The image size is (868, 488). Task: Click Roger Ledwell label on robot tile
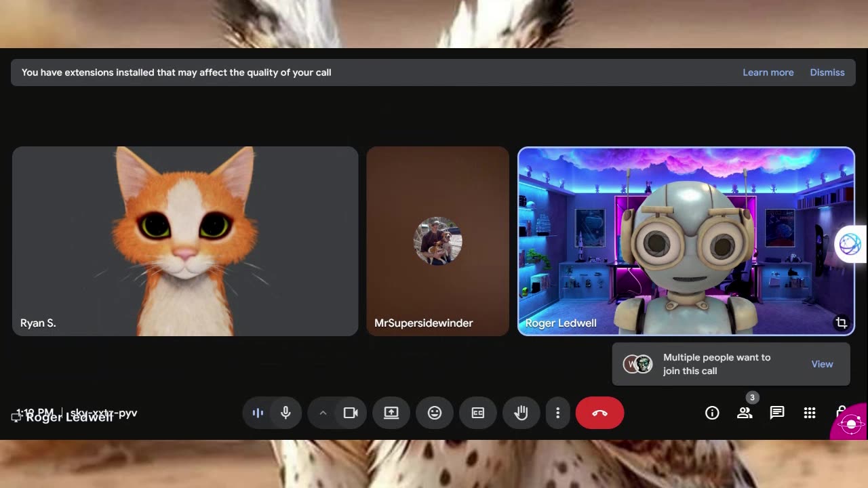pyautogui.click(x=561, y=323)
